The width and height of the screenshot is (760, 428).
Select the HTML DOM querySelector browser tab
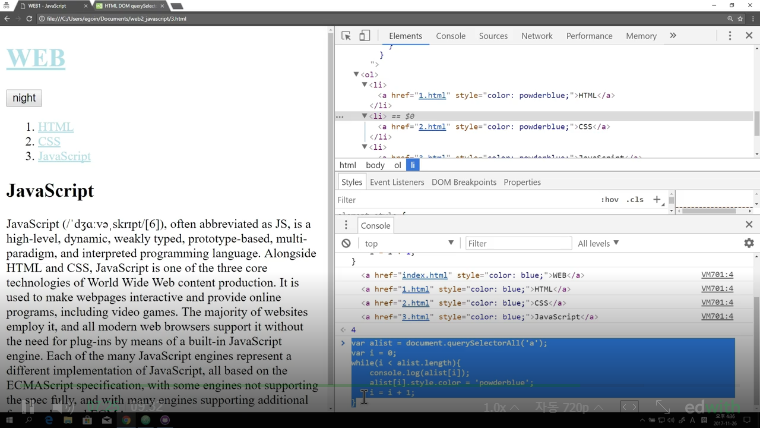(x=128, y=6)
